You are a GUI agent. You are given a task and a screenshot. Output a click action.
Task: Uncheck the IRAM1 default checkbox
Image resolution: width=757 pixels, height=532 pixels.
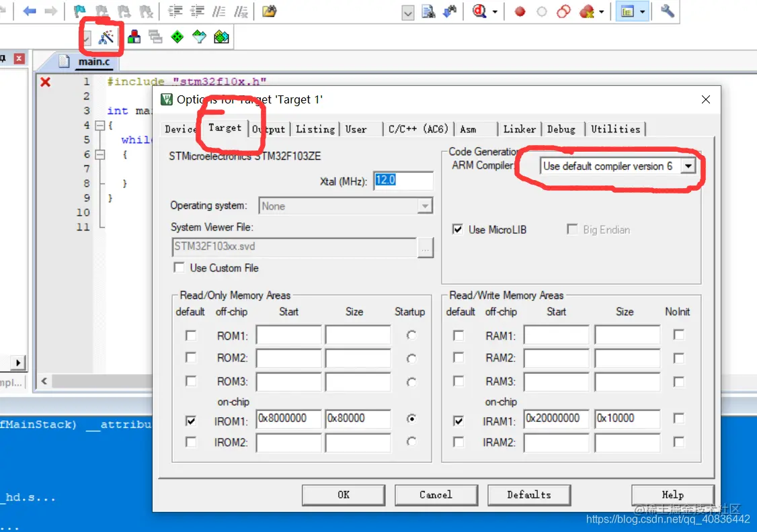coord(458,421)
